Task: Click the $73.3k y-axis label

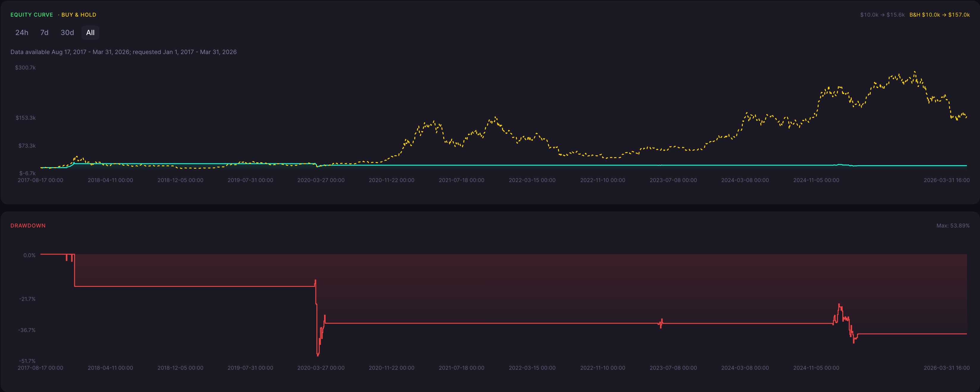Action: (27, 146)
